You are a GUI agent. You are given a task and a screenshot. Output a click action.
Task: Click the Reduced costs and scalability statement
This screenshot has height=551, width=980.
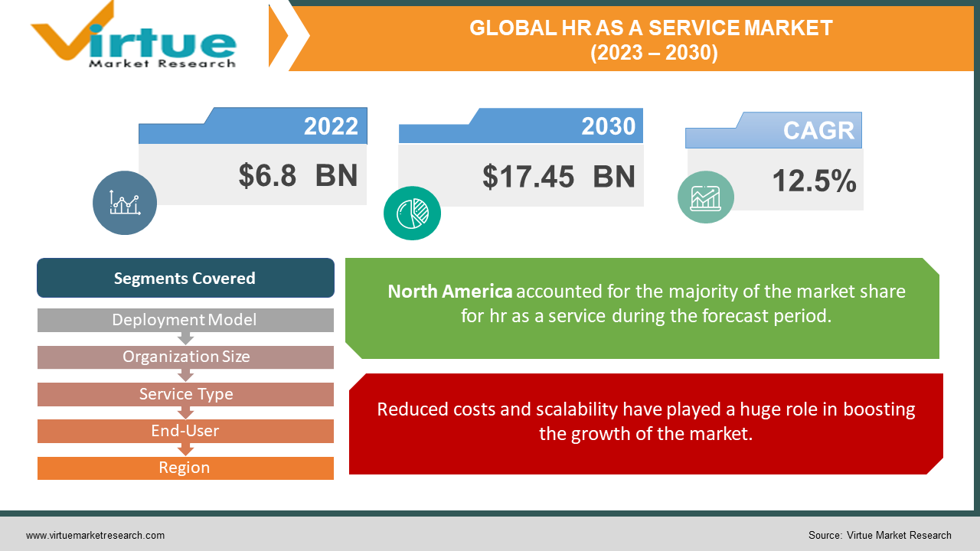click(646, 421)
